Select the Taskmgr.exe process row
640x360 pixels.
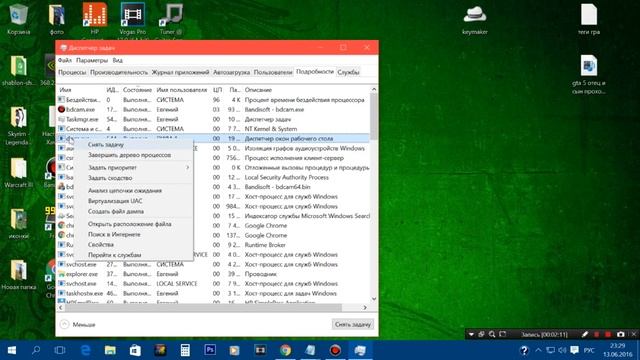tap(213, 119)
